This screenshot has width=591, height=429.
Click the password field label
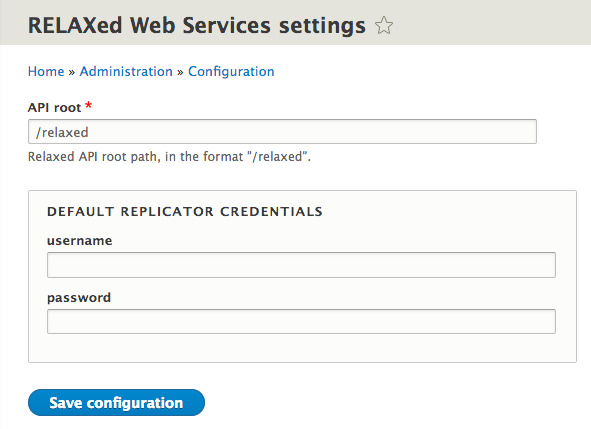tap(79, 298)
